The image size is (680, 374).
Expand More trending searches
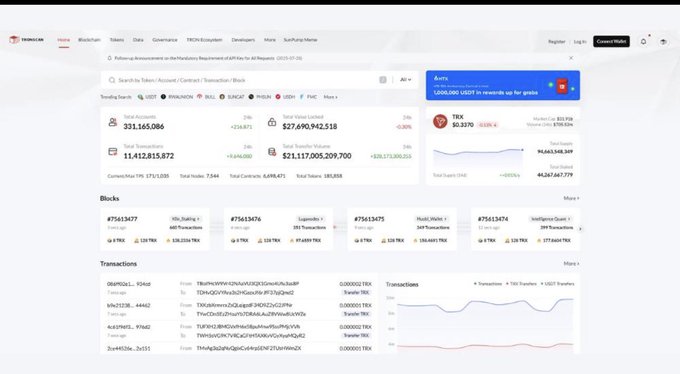click(x=330, y=97)
